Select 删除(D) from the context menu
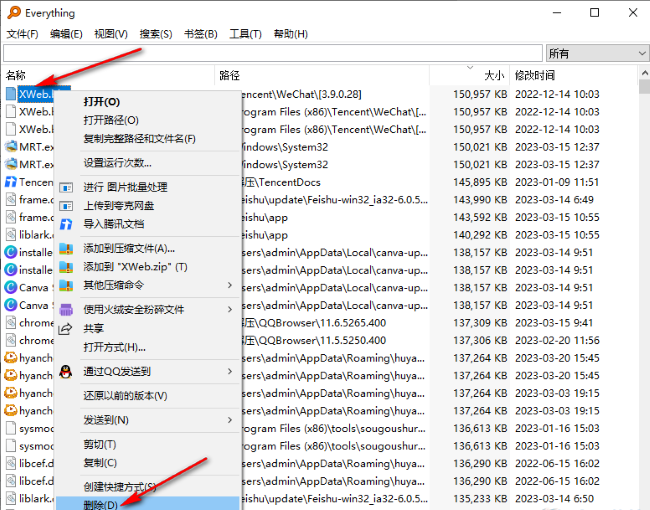The width and height of the screenshot is (650, 510). pyautogui.click(x=100, y=504)
